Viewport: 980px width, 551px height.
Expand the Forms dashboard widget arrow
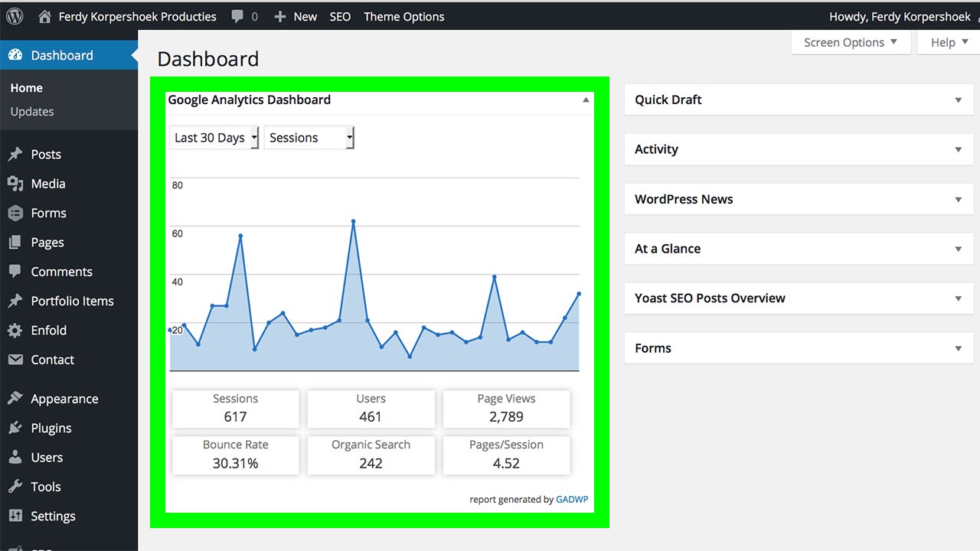(958, 349)
